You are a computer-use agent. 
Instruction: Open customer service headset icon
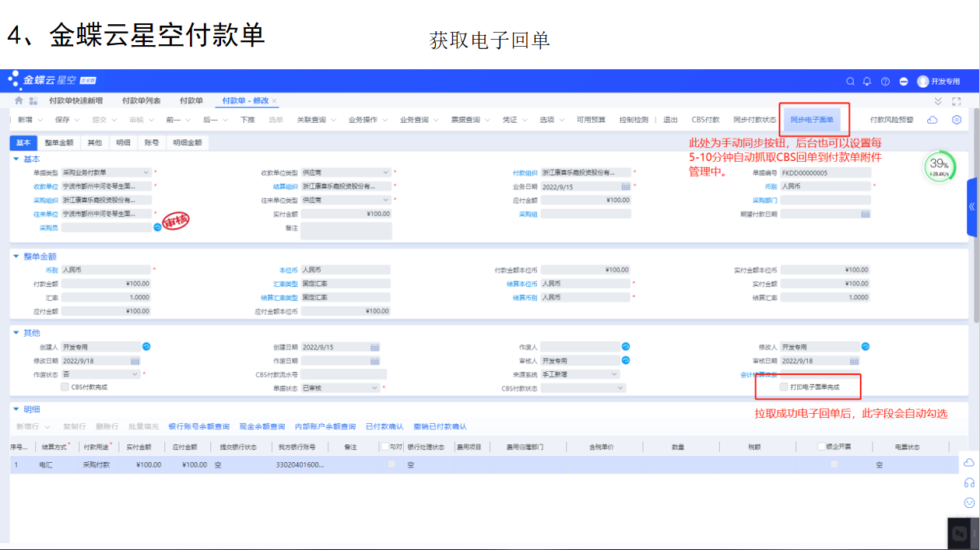coord(969,482)
